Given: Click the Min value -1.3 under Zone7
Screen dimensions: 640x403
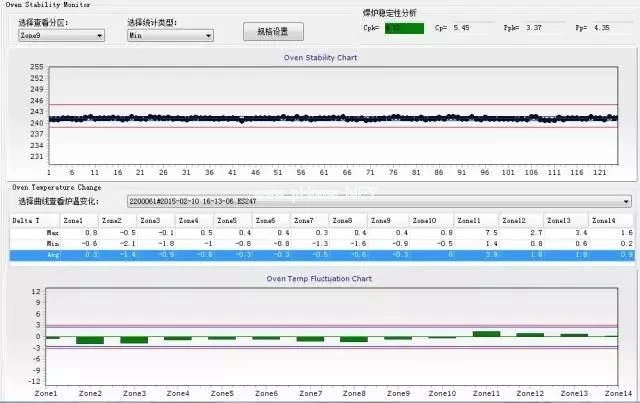Looking at the screenshot, I should point(320,244).
